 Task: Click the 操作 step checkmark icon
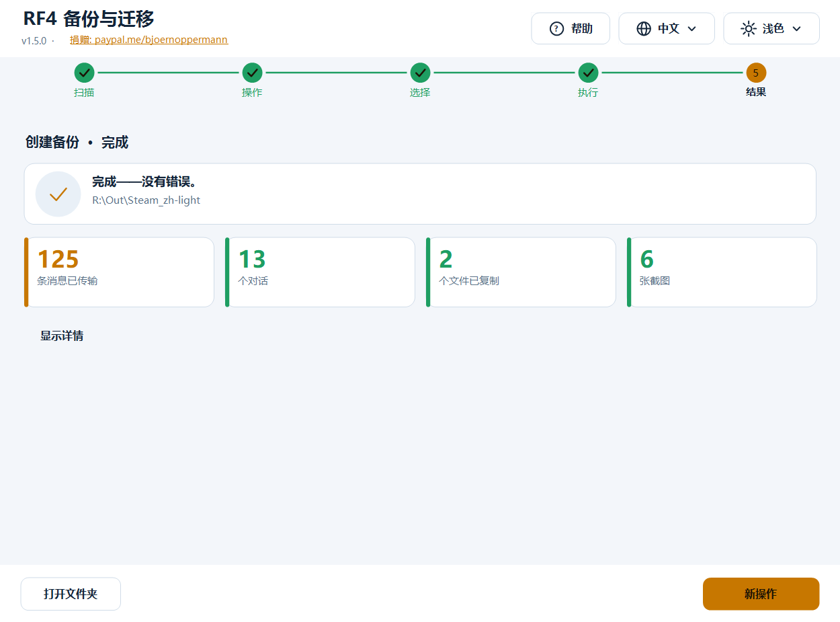coord(252,73)
